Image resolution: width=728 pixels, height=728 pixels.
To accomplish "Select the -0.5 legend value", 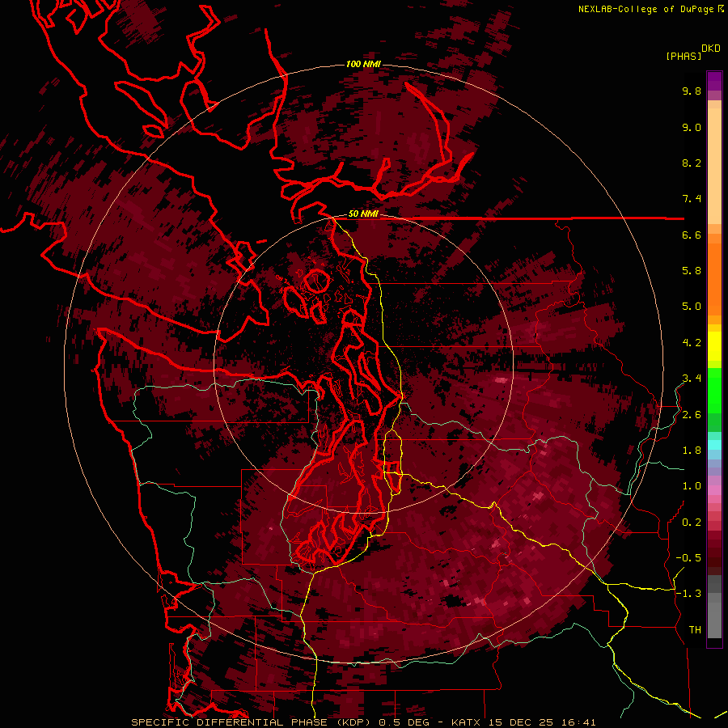I will (688, 558).
